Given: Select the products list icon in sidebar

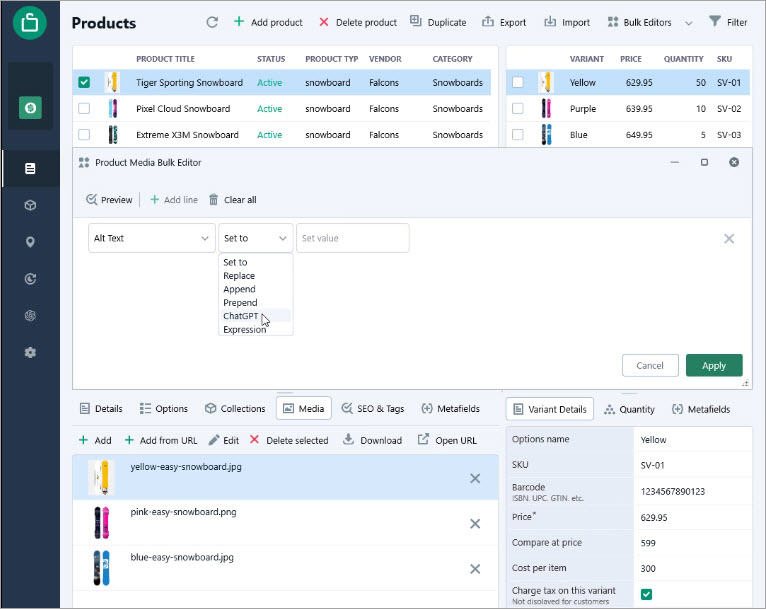Looking at the screenshot, I should coord(30,168).
